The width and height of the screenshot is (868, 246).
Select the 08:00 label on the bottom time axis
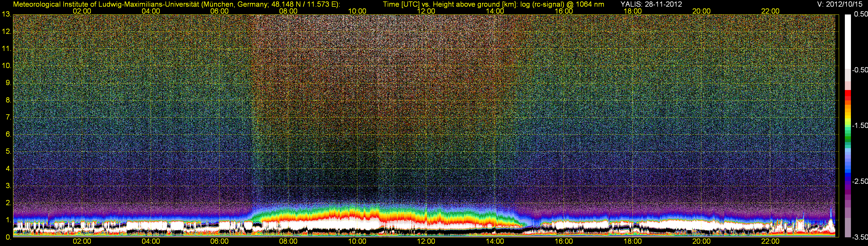tap(288, 241)
